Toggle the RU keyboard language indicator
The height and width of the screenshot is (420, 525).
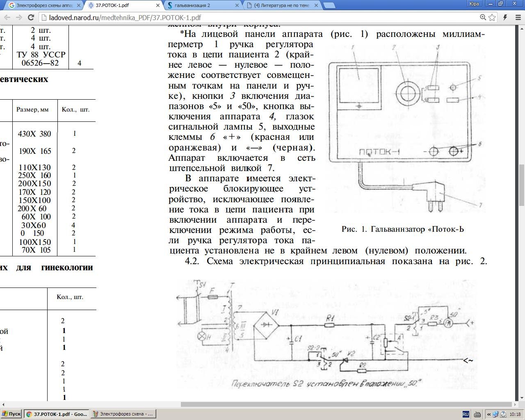(466, 414)
